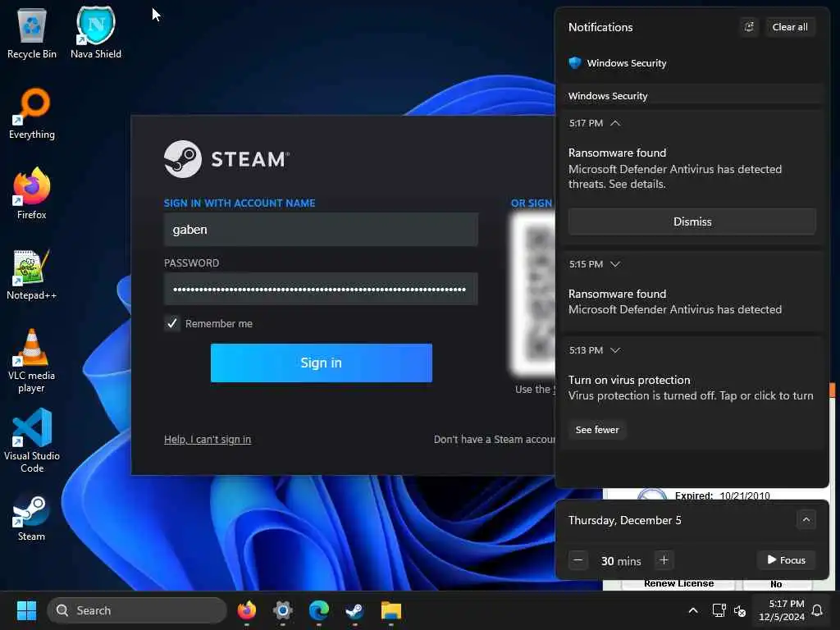
Task: Click the Windows Start button
Action: (x=26, y=610)
